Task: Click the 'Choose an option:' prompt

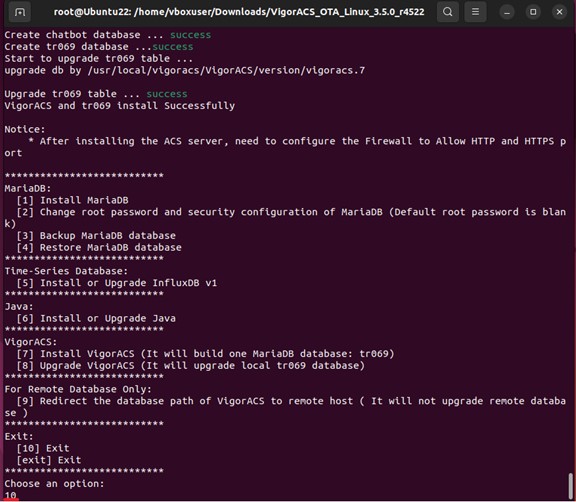Action: [54, 483]
